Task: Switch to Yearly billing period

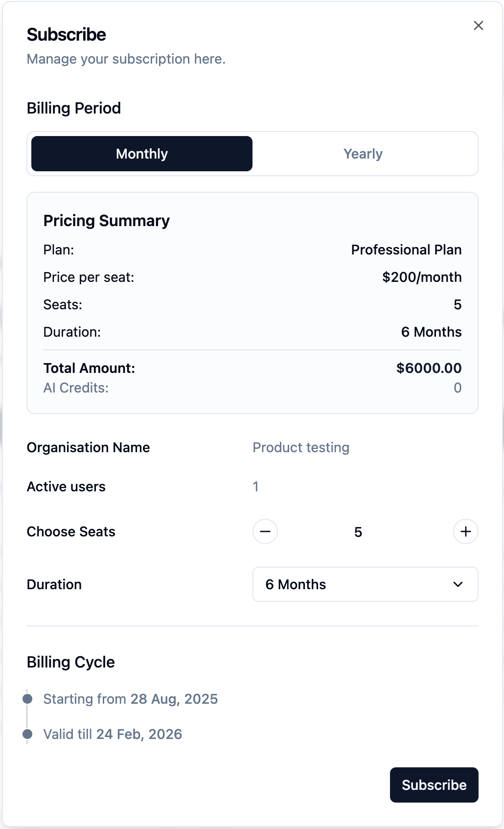Action: click(x=363, y=154)
